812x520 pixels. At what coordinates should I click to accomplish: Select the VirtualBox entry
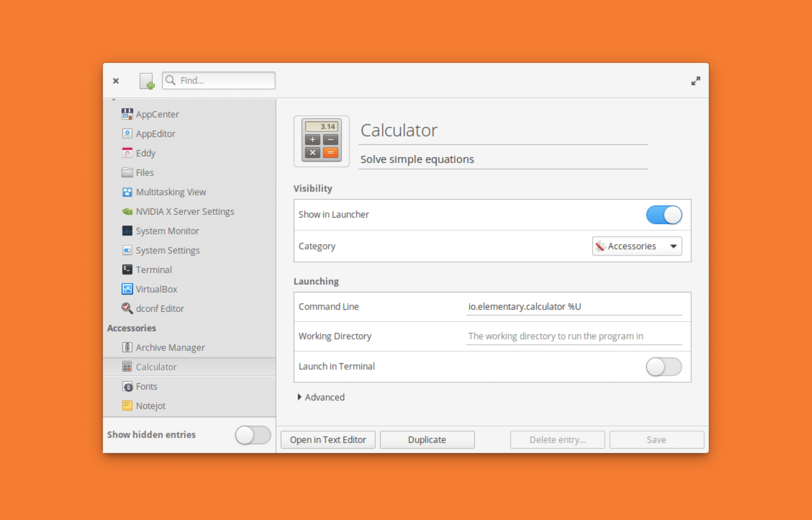pos(189,289)
